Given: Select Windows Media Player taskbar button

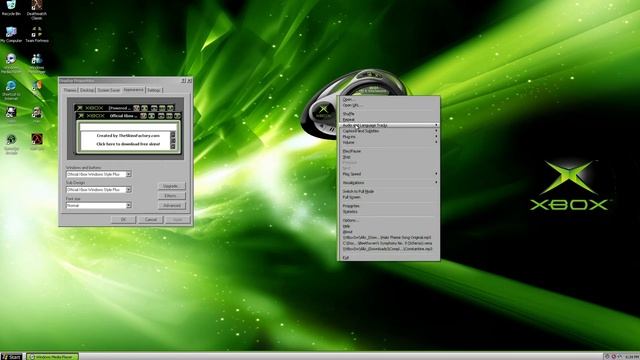Looking at the screenshot, I should (x=52, y=357).
